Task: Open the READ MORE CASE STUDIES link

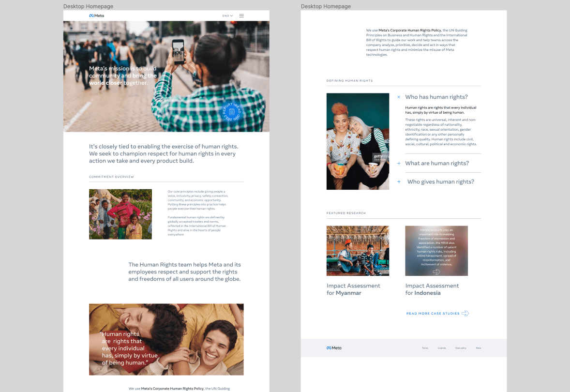Action: pos(433,314)
